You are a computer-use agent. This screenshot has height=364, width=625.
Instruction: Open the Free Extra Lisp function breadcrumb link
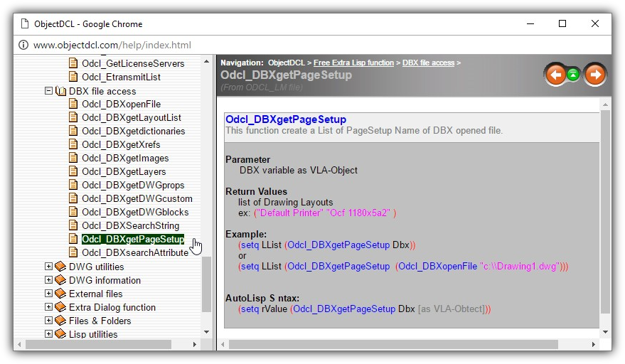[x=353, y=63]
